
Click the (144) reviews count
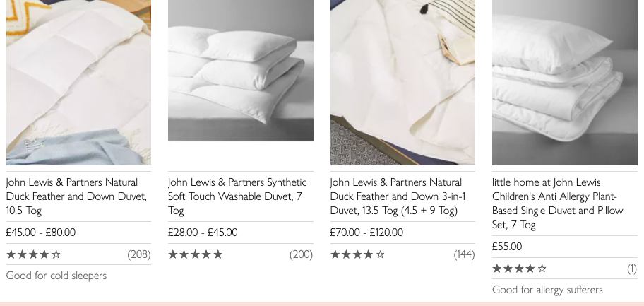(464, 254)
